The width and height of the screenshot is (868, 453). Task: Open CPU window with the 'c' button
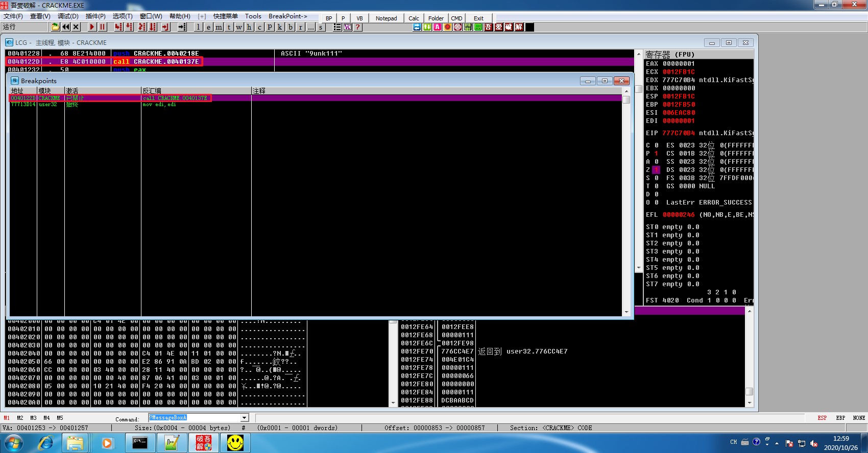click(x=259, y=27)
